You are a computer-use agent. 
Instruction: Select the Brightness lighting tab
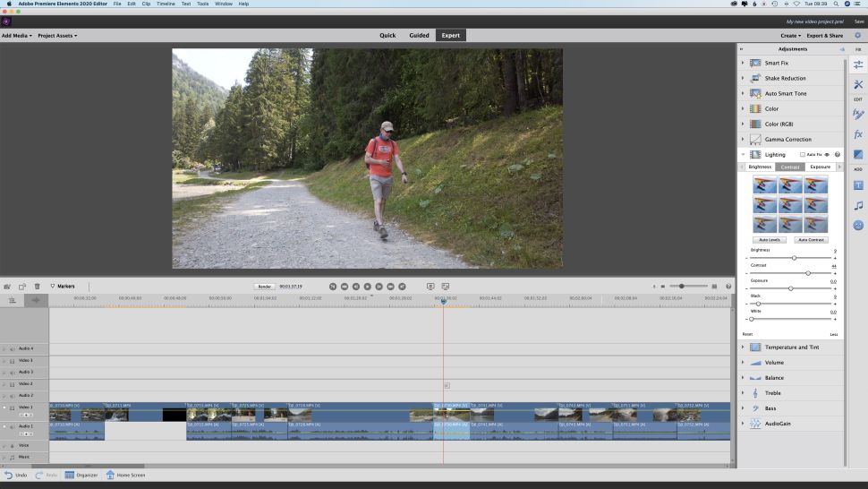coord(760,167)
